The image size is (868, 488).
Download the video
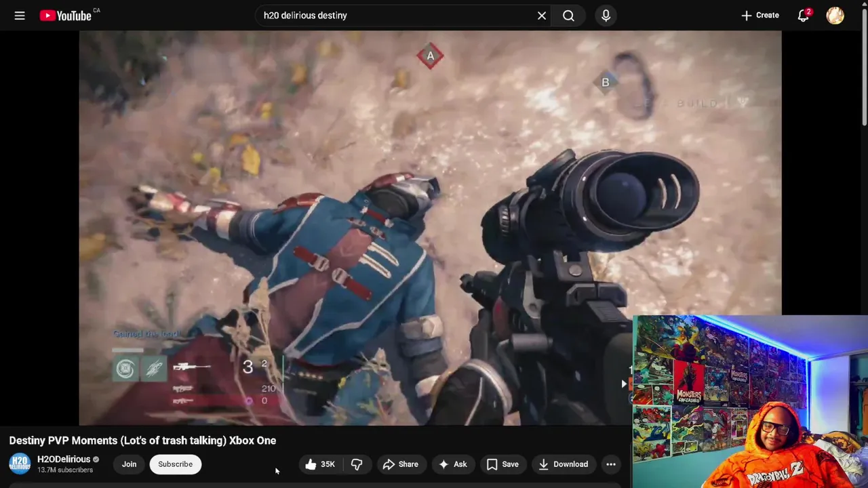(564, 464)
